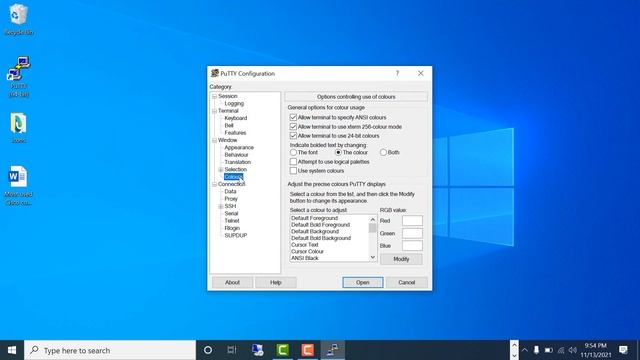Click the Green RGB value field
640x360 pixels.
coord(412,233)
